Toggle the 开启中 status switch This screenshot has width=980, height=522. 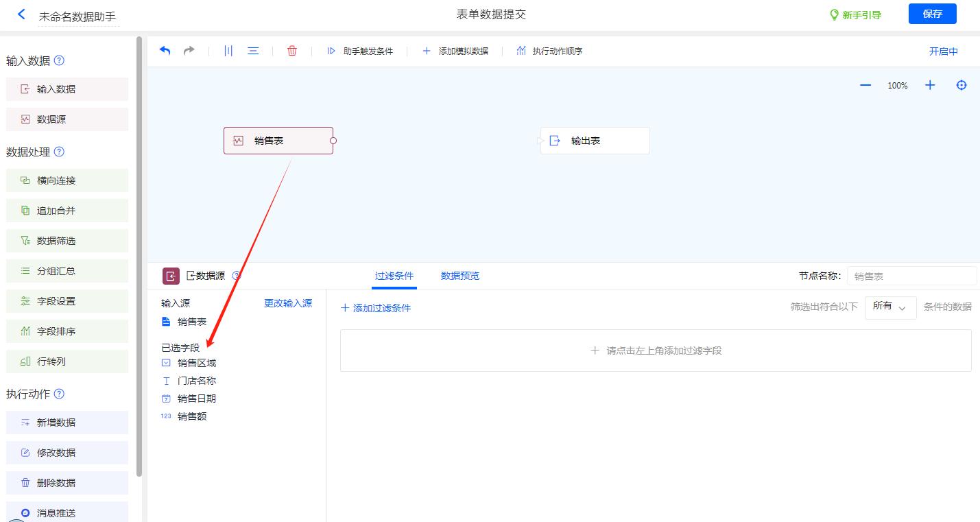[943, 51]
